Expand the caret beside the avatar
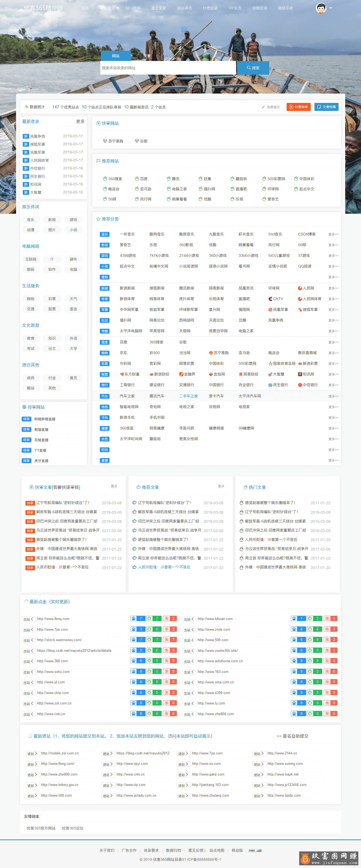361x868 pixels. pos(331,8)
